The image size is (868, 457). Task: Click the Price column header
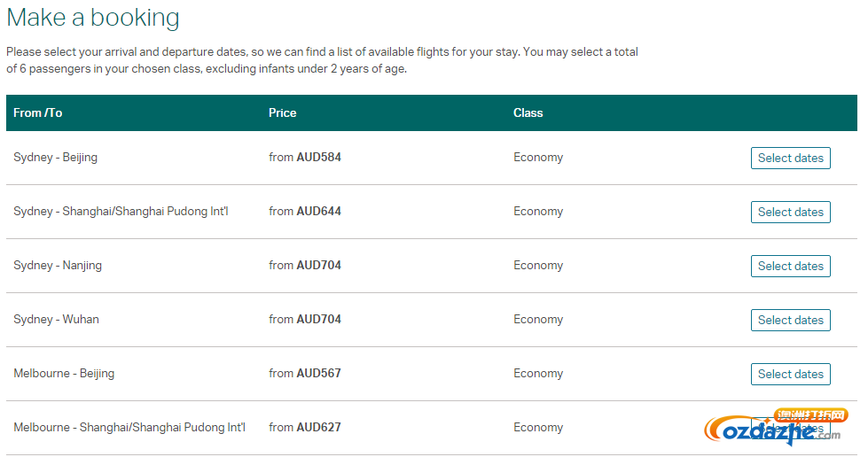tap(282, 112)
